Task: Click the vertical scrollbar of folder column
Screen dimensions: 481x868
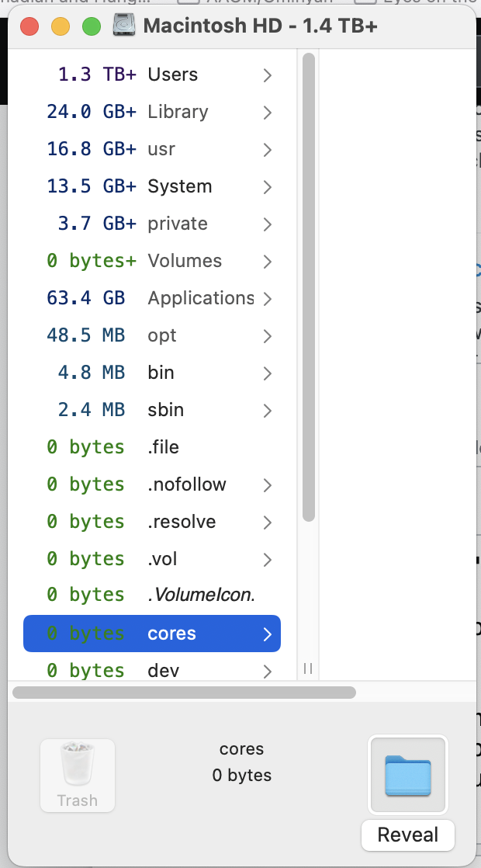Action: tap(309, 286)
